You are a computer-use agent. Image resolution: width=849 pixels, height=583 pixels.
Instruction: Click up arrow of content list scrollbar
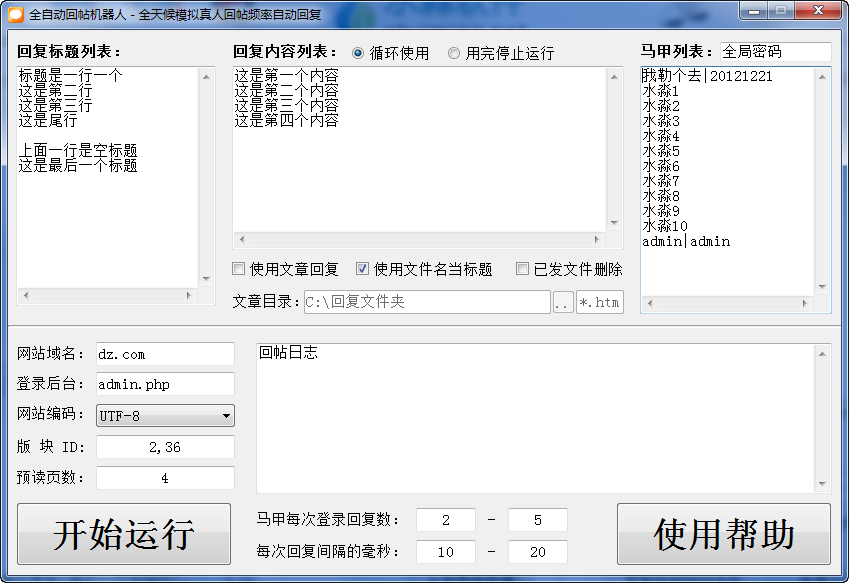[x=614, y=77]
